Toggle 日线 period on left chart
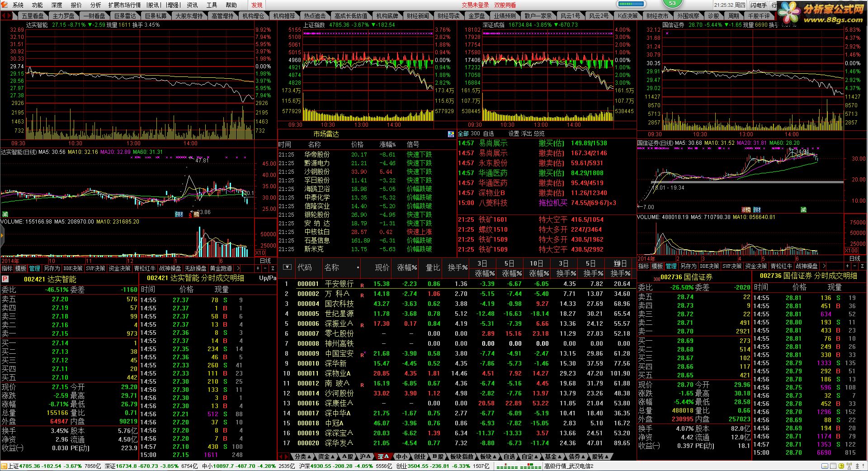The height and width of the screenshot is (471, 868). [x=265, y=261]
